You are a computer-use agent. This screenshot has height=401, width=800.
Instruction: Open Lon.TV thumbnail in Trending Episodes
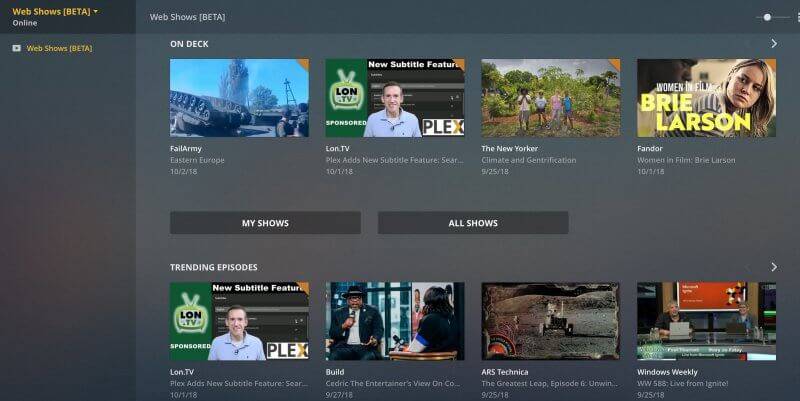239,321
